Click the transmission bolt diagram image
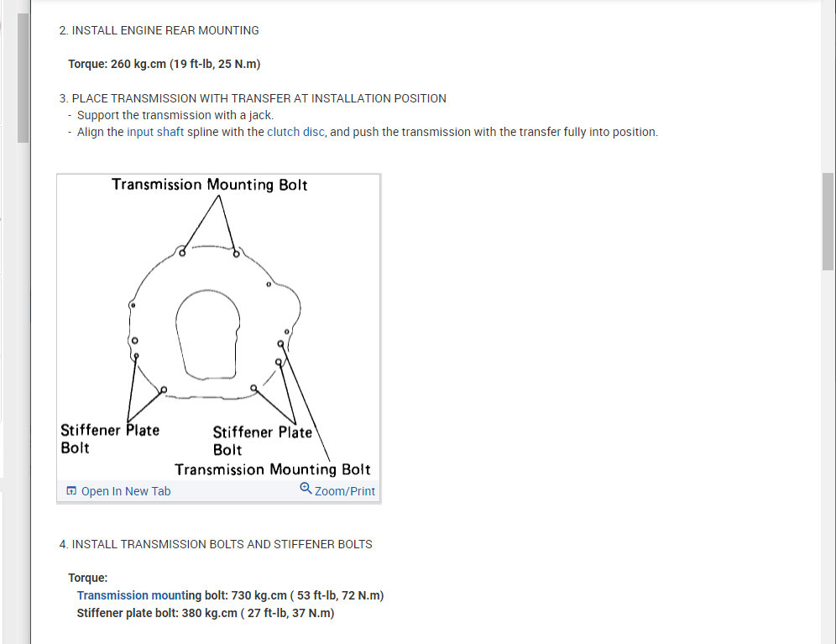The height and width of the screenshot is (644, 836). [x=218, y=327]
